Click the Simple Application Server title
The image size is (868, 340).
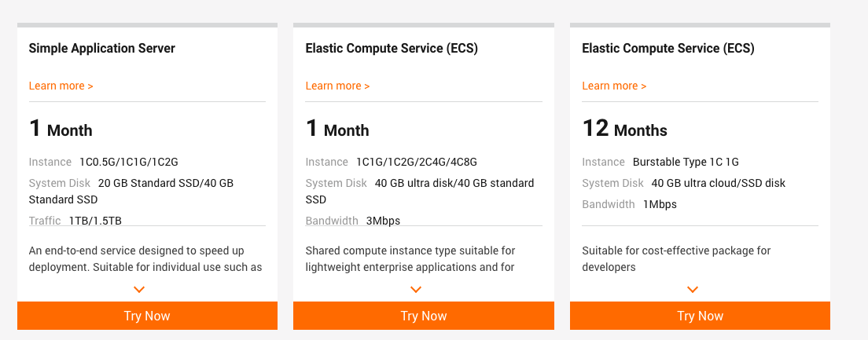102,49
